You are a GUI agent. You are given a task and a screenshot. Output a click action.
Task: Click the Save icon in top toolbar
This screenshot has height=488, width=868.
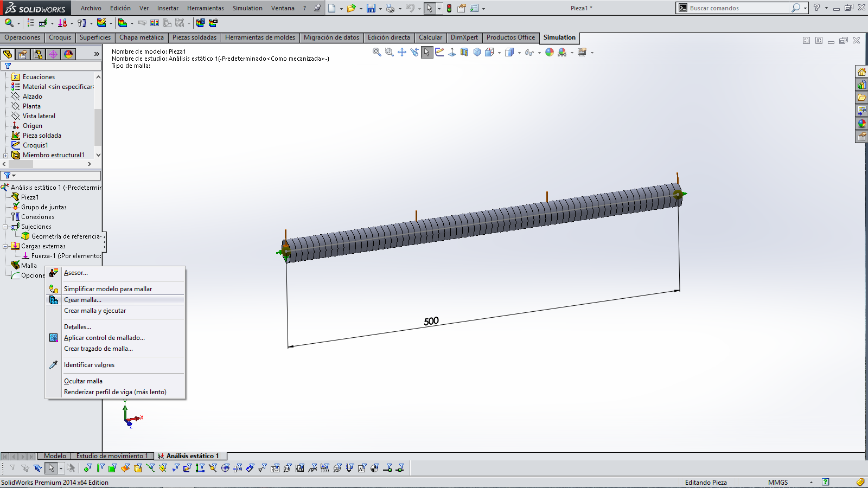coord(371,8)
